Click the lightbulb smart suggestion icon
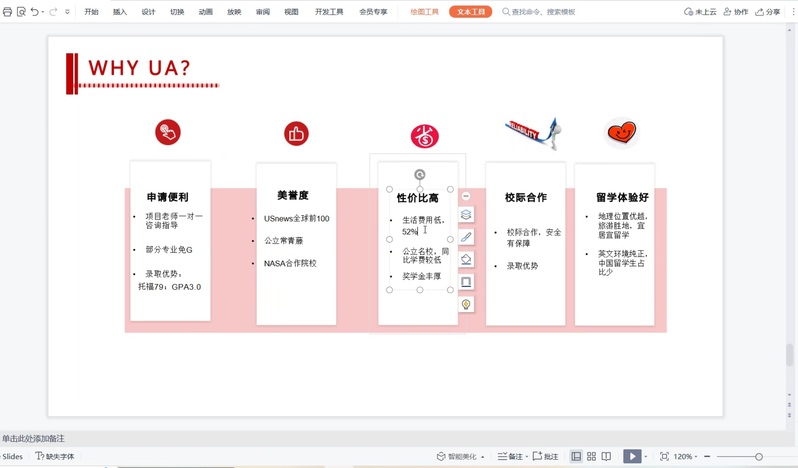This screenshot has height=468, width=798. 466,305
